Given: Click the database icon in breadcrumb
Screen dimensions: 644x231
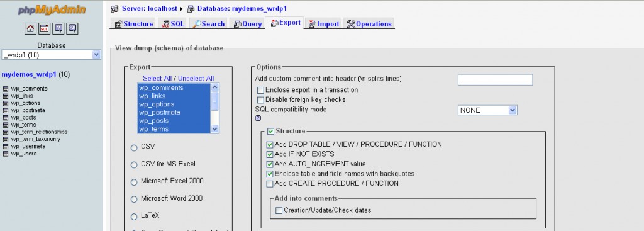Looking at the screenshot, I should [x=191, y=9].
